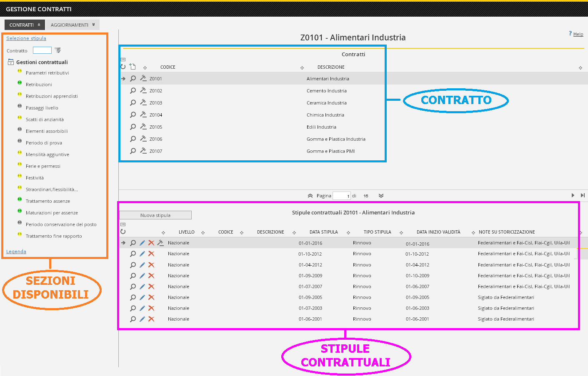Open the Help link
The image size is (588, 376).
(578, 34)
